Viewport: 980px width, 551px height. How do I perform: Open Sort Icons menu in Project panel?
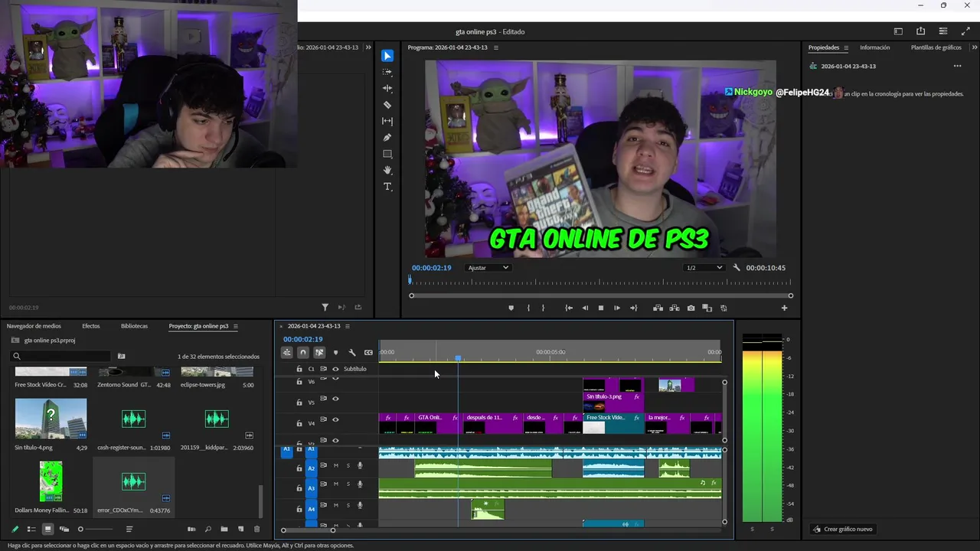(x=129, y=529)
